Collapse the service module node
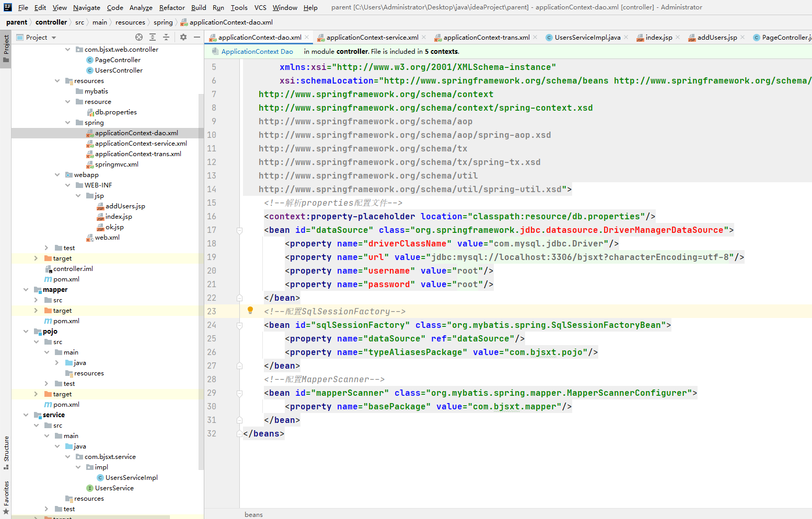Screen dimensions: 812x519 click(26, 415)
